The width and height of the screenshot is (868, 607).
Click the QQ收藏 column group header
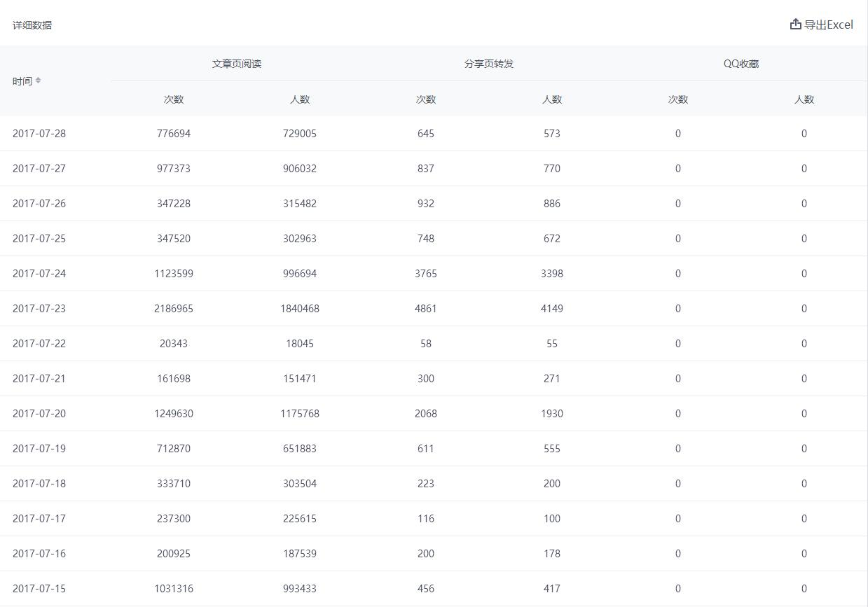[x=741, y=64]
